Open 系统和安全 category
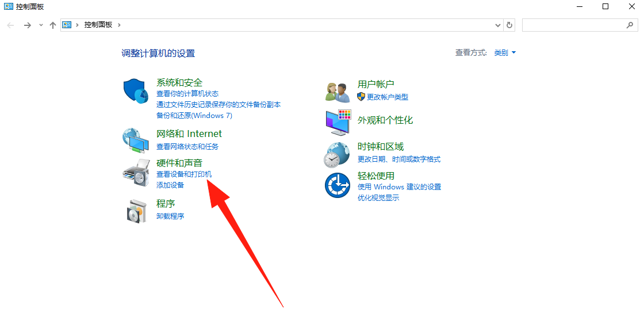Viewport: 644px width, 335px height. pos(179,83)
